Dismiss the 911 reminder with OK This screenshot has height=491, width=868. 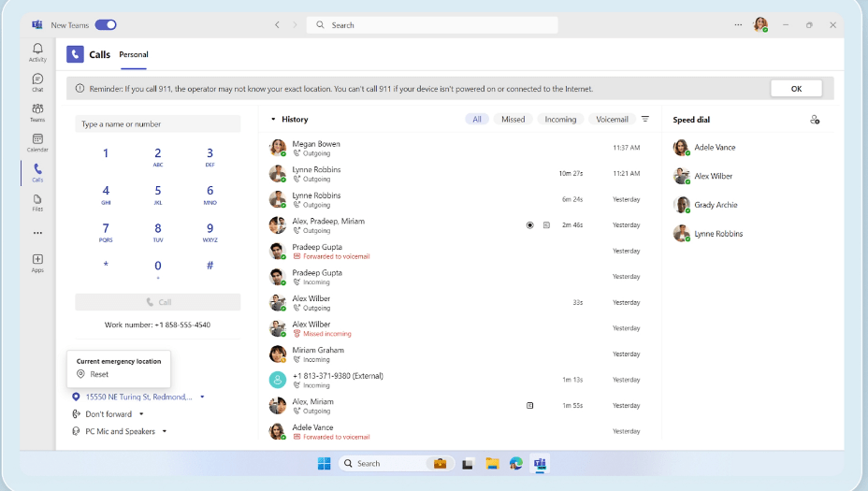[796, 89]
